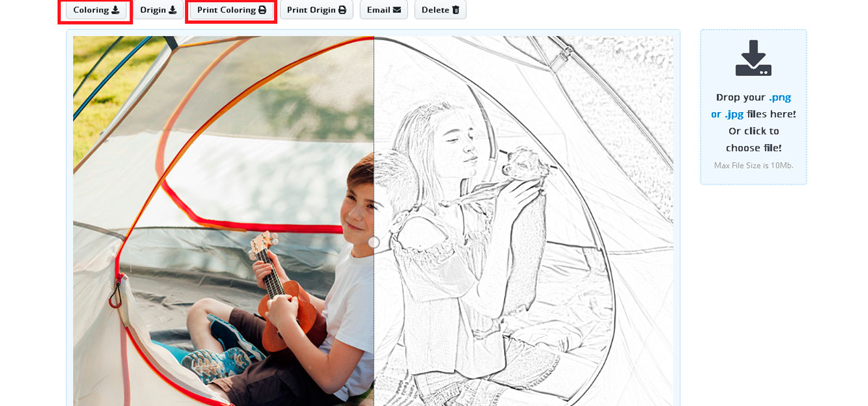Click the "Print Origin" text label
The height and width of the screenshot is (406, 868).
click(311, 10)
